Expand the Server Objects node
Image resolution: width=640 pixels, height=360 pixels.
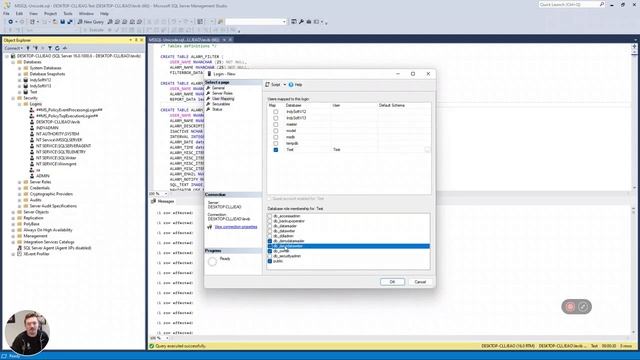point(13,212)
